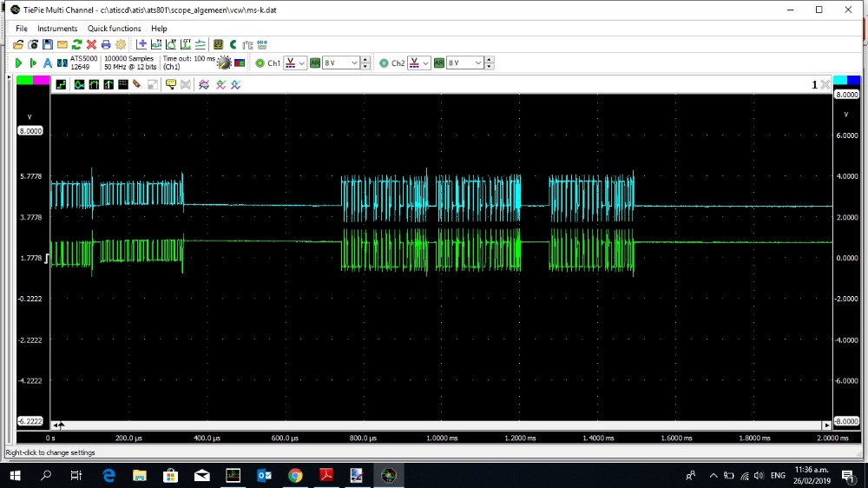The height and width of the screenshot is (488, 868).
Task: Click the Time out: 100 ms label
Action: click(x=188, y=59)
